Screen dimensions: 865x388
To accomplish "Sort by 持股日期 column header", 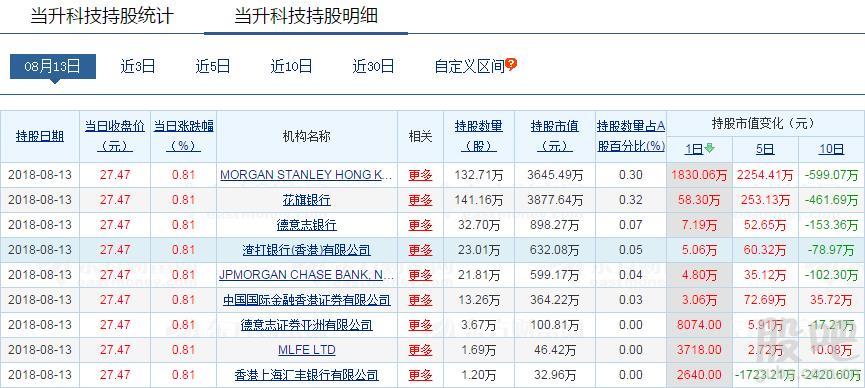I will coord(40,136).
